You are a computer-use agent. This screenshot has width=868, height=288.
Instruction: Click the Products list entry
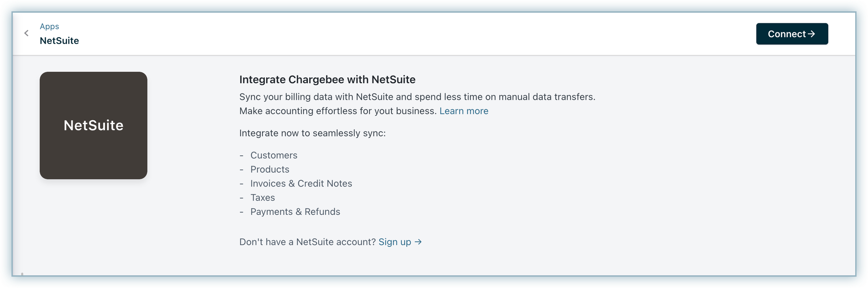point(270,170)
